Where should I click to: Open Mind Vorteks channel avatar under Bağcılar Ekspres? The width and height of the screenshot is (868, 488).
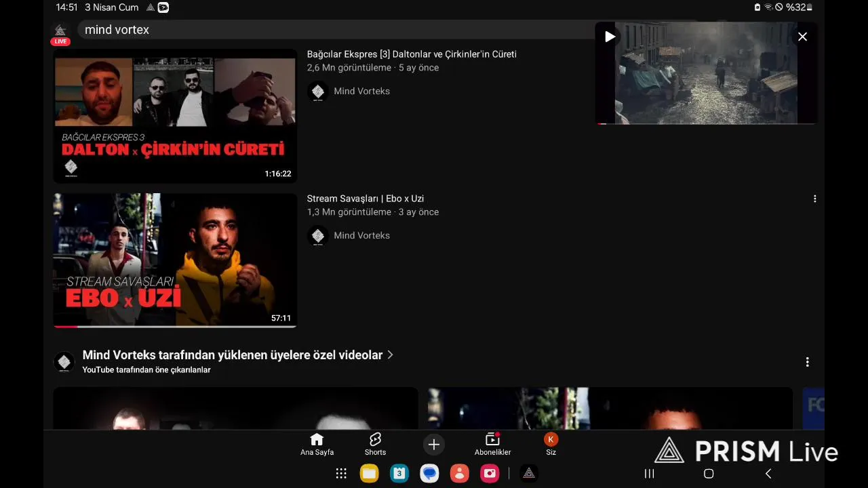317,91
